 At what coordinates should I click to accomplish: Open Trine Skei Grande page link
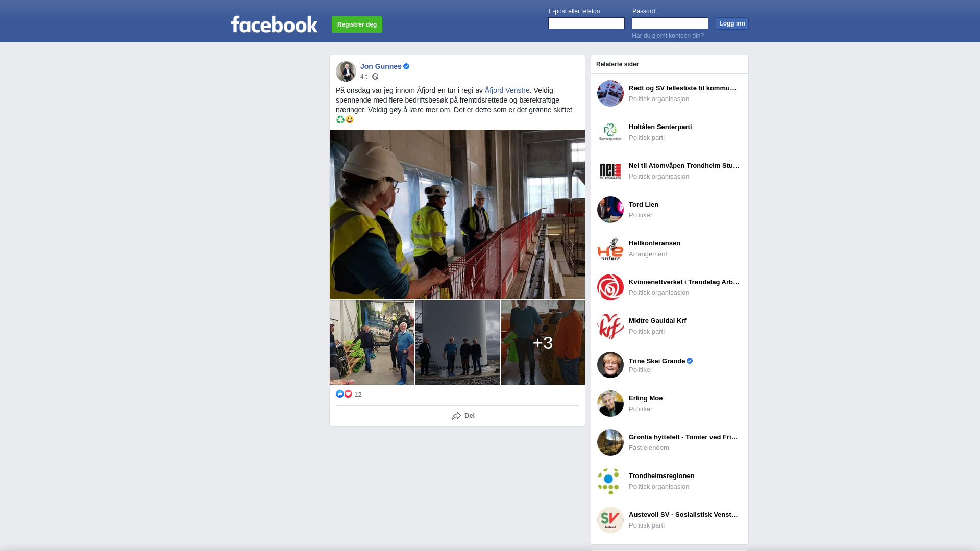click(657, 361)
